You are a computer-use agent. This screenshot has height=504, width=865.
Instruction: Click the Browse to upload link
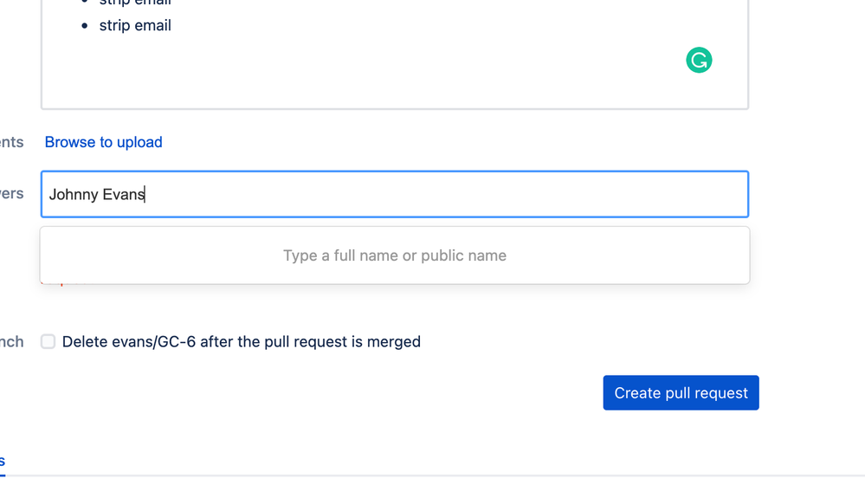click(103, 142)
